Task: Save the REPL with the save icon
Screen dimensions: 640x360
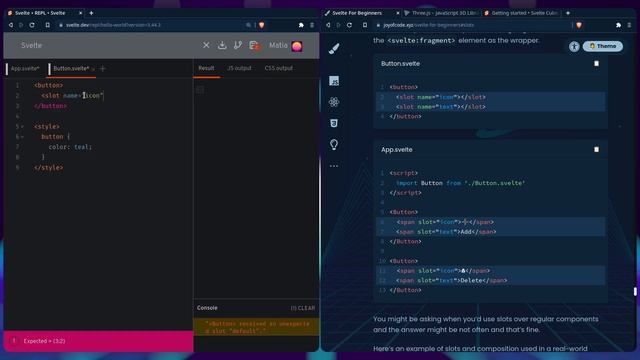Action: pyautogui.click(x=254, y=45)
